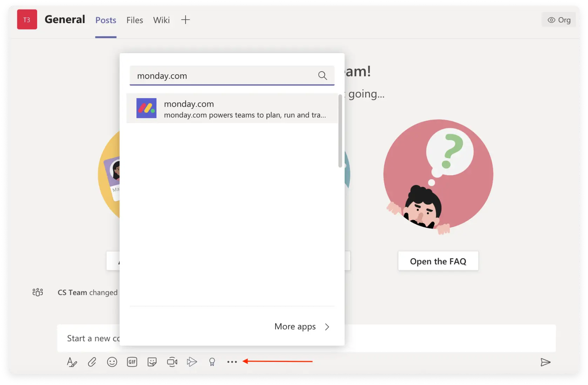Switch to the Posts tab
This screenshot has width=588, height=385.
(x=106, y=20)
